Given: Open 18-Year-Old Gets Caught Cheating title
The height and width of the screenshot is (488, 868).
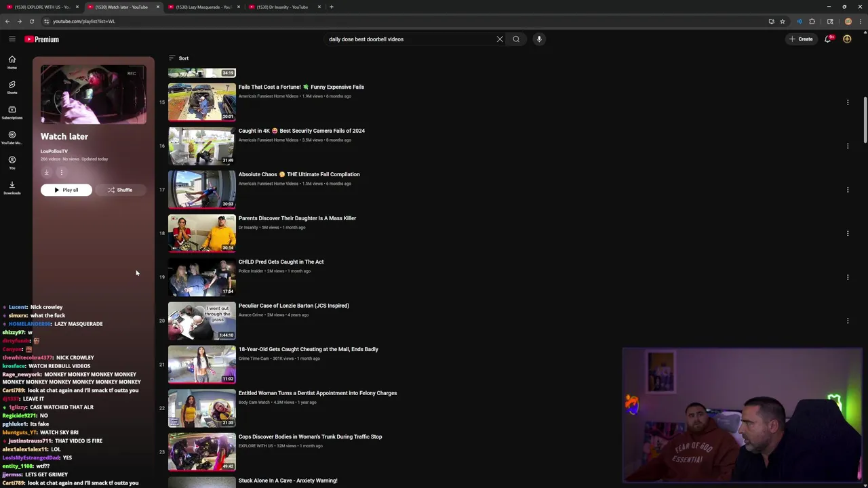Looking at the screenshot, I should click(309, 349).
